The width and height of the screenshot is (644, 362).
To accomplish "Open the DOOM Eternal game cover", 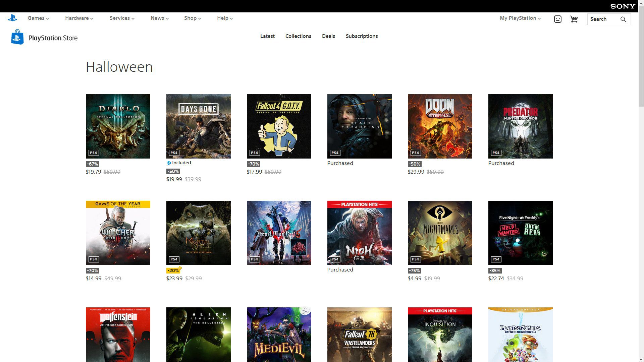I will (440, 126).
